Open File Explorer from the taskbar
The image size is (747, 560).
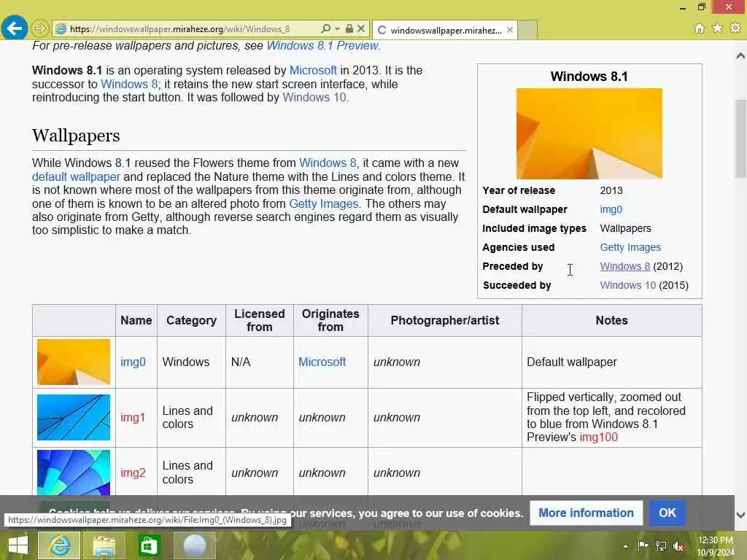coord(104,545)
